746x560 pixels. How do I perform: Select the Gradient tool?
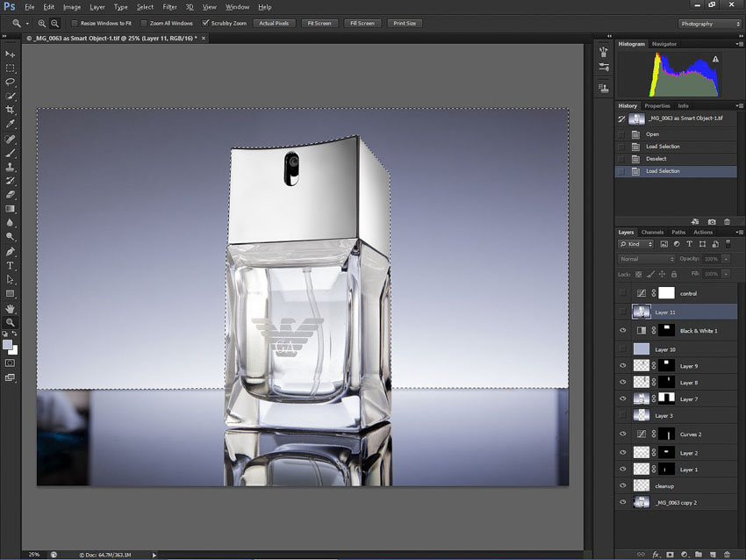tap(10, 209)
